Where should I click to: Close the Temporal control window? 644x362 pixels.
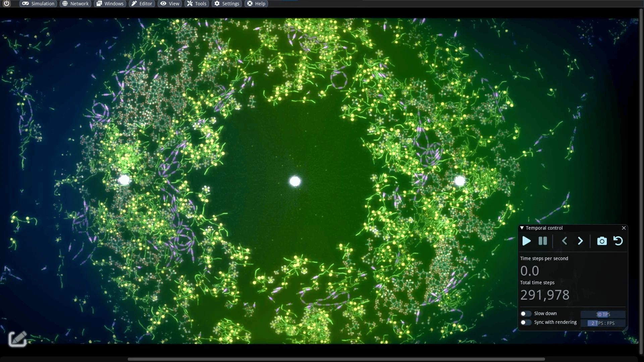[624, 228]
